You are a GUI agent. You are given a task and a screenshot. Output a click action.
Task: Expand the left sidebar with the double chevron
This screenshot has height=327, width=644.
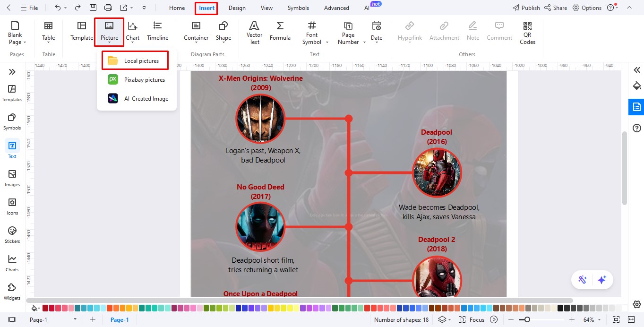tap(12, 72)
